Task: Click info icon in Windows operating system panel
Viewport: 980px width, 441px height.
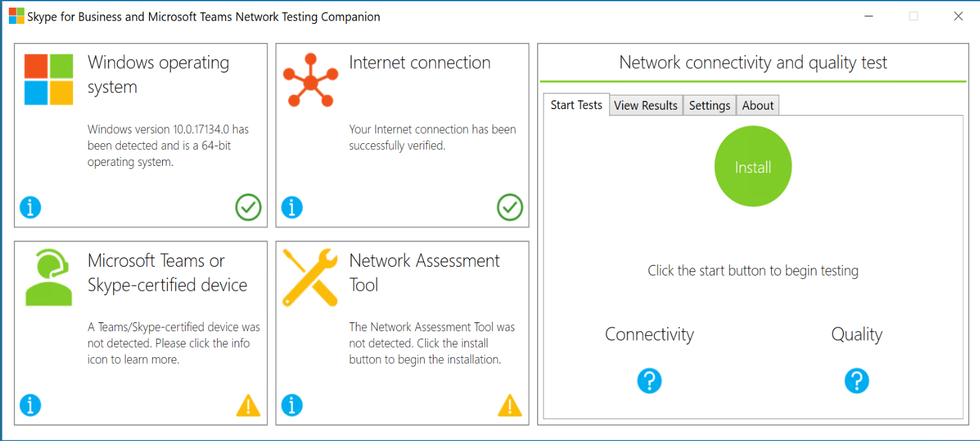Action: coord(30,207)
